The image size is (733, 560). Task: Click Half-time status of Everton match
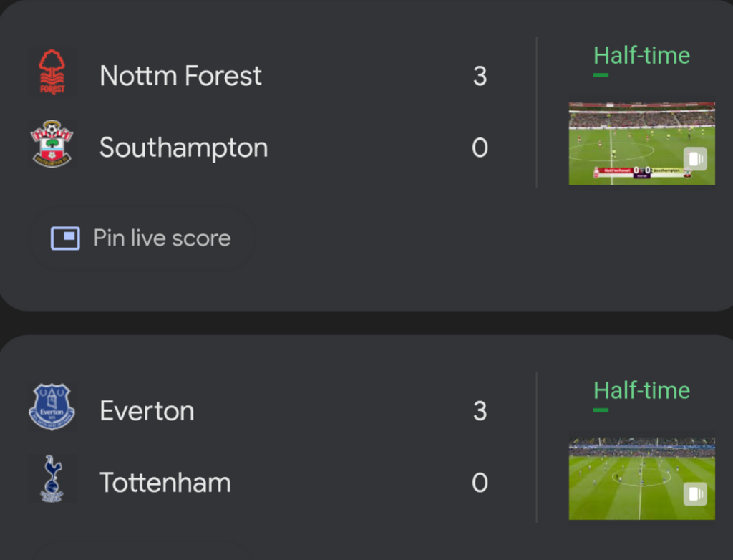click(641, 391)
